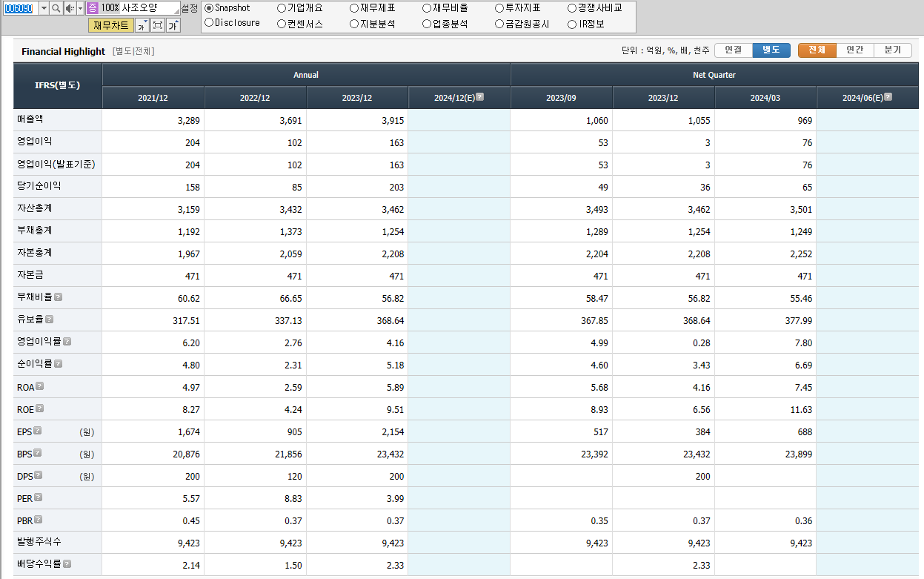
Task: Click help icon beside DPS
Action: [x=39, y=474]
